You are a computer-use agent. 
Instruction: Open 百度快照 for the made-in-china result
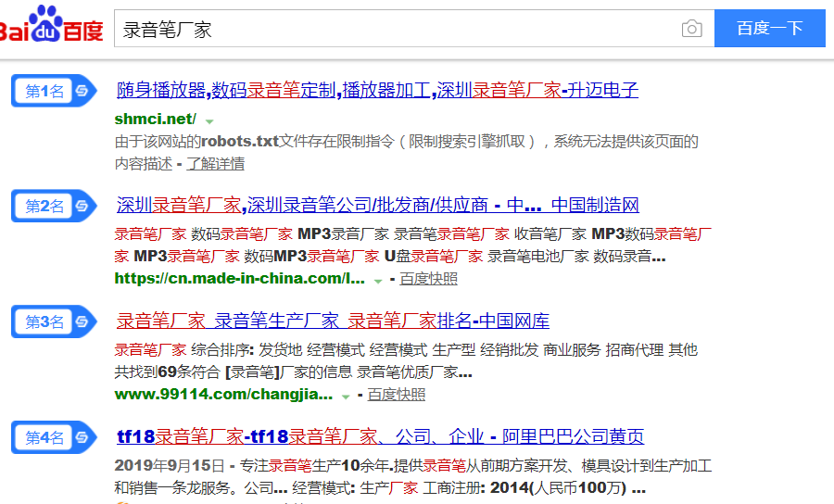click(428, 279)
